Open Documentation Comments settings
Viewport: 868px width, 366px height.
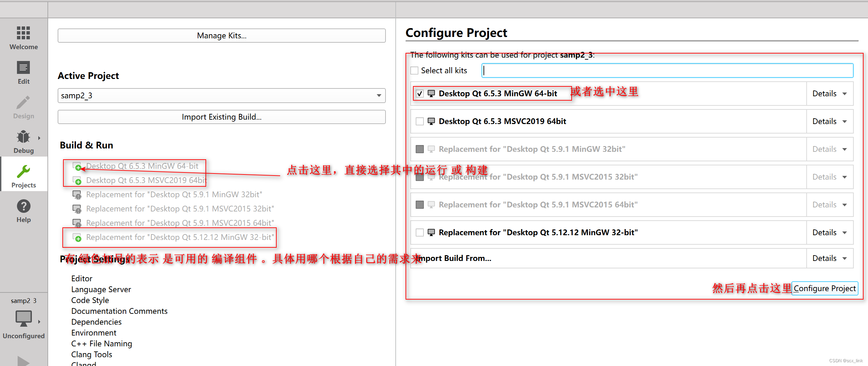pos(119,311)
